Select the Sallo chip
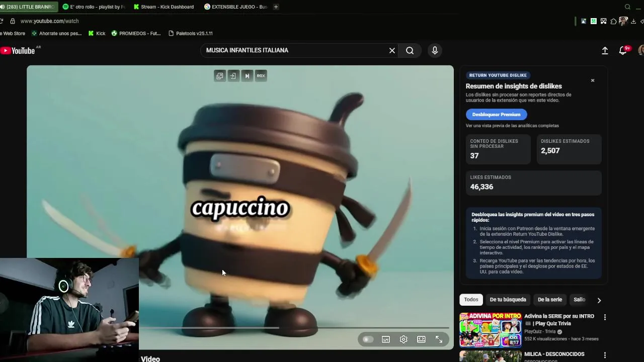644x362 pixels. [x=580, y=300]
